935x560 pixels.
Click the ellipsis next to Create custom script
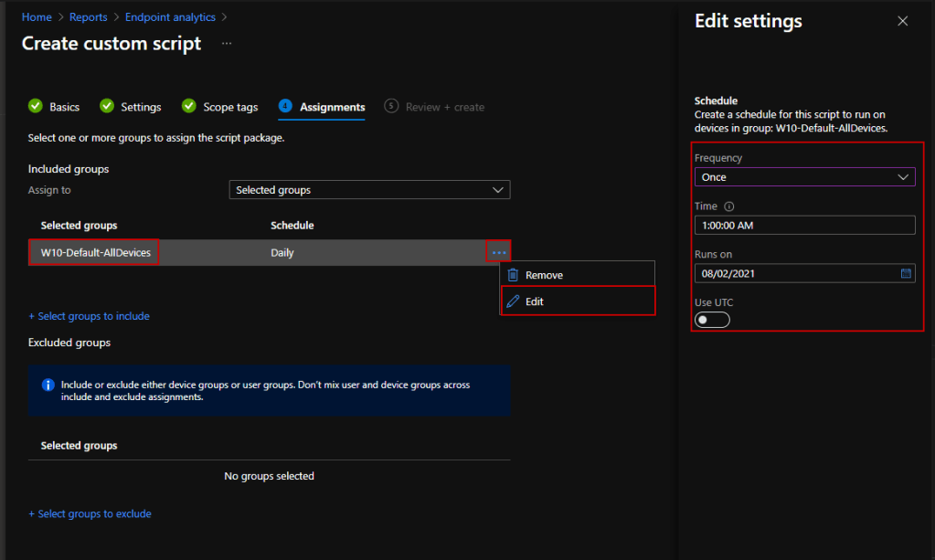click(x=227, y=44)
